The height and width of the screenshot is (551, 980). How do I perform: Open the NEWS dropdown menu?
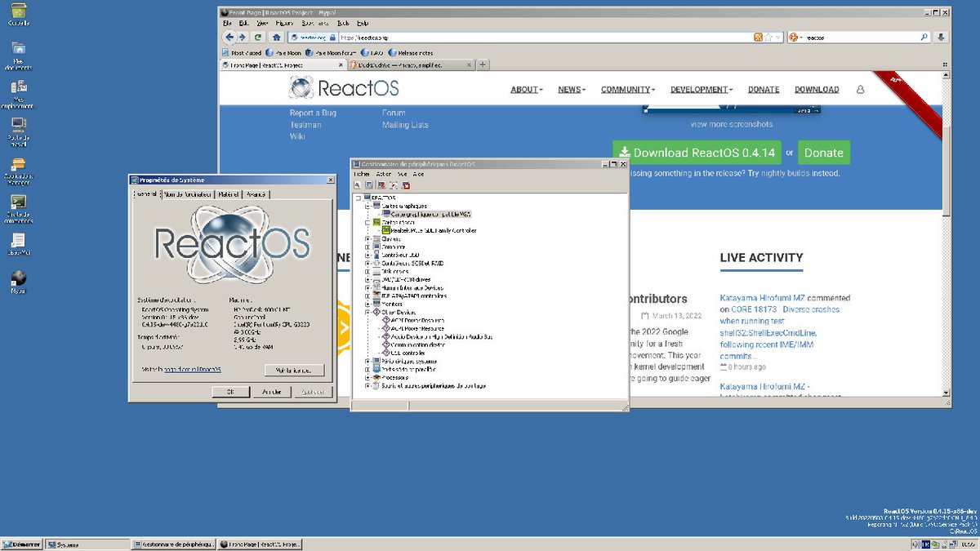click(572, 90)
